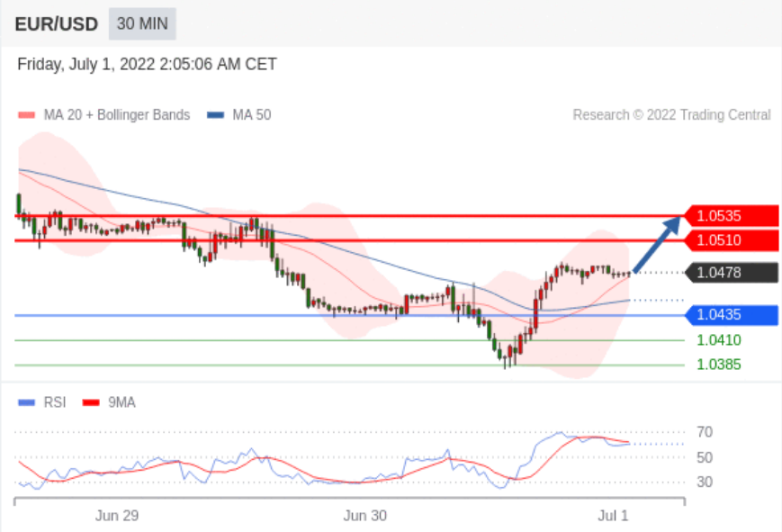Click the EUR/USD pair title
Image resolution: width=782 pixels, height=532 pixels.
[57, 24]
